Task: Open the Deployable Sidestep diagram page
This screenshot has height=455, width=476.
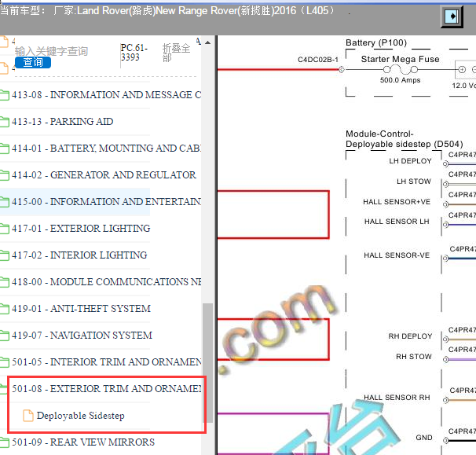Action: [x=80, y=416]
